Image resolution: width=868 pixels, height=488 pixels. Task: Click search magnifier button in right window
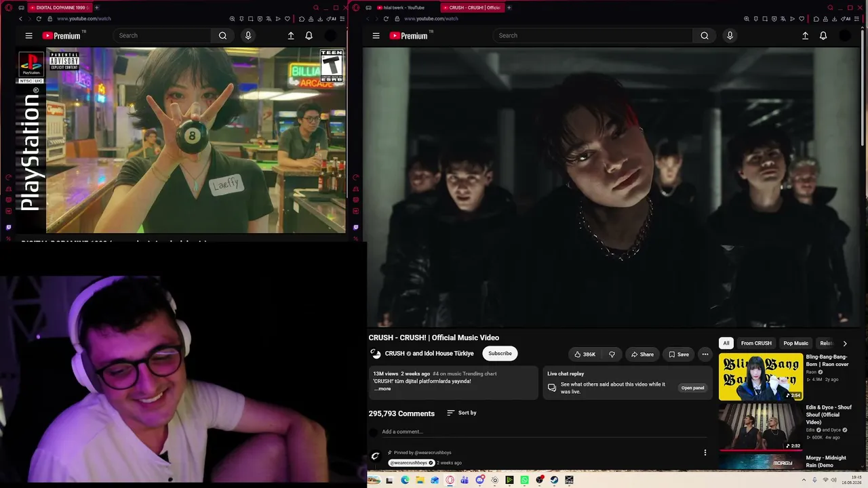(705, 36)
